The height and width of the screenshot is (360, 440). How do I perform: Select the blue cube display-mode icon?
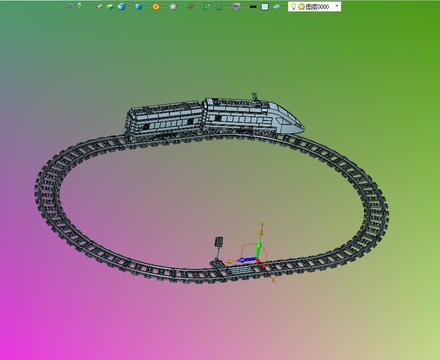point(139,6)
